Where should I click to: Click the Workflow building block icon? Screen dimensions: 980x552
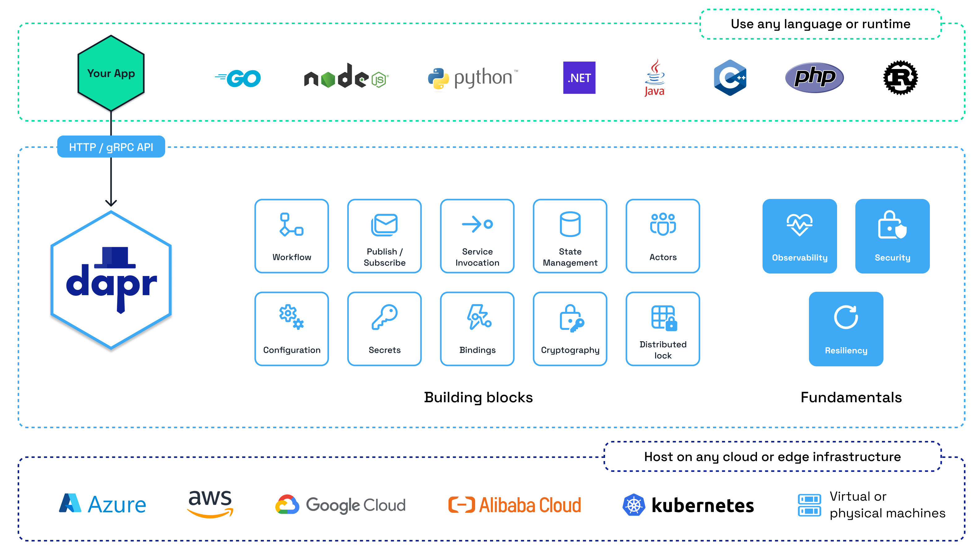291,224
